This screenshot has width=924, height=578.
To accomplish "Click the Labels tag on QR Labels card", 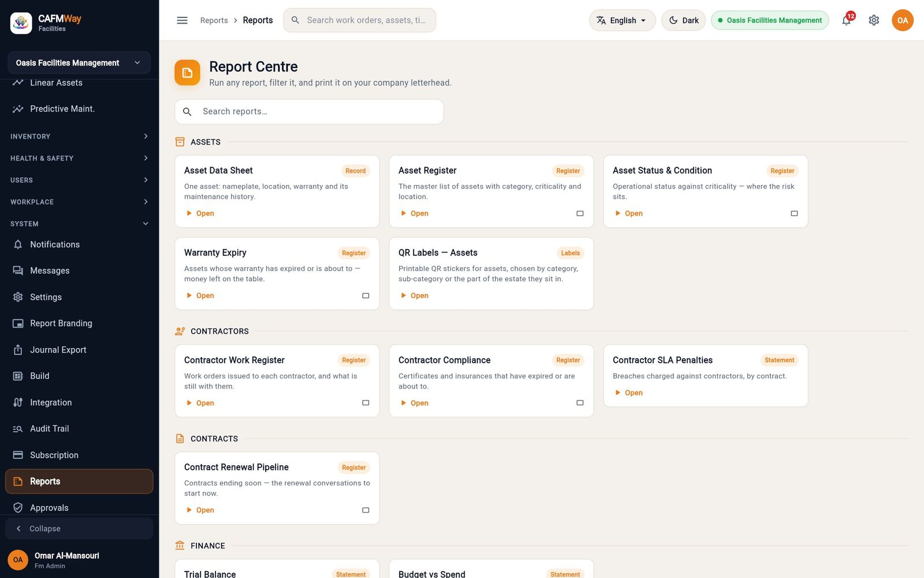I will click(x=570, y=253).
